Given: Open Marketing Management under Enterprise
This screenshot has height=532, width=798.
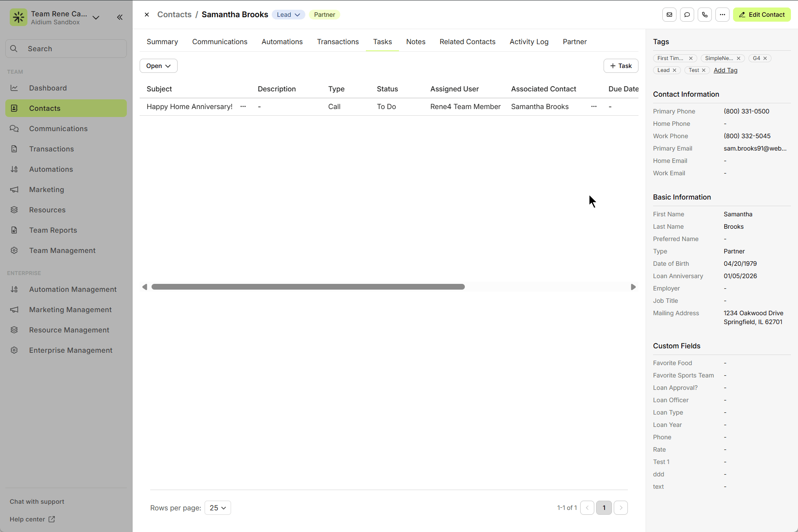Looking at the screenshot, I should click(70, 309).
